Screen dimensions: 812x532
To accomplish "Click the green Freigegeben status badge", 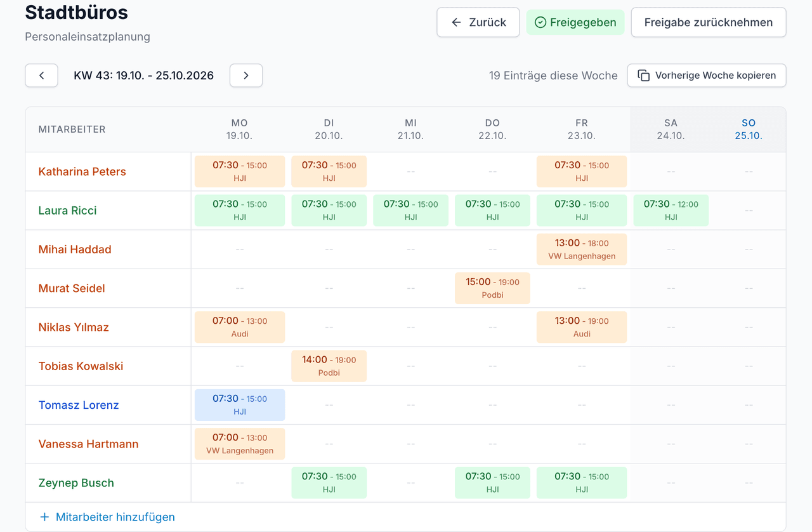I will [x=575, y=22].
